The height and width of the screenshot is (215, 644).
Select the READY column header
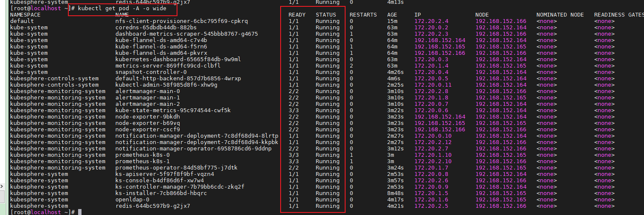[x=297, y=15]
